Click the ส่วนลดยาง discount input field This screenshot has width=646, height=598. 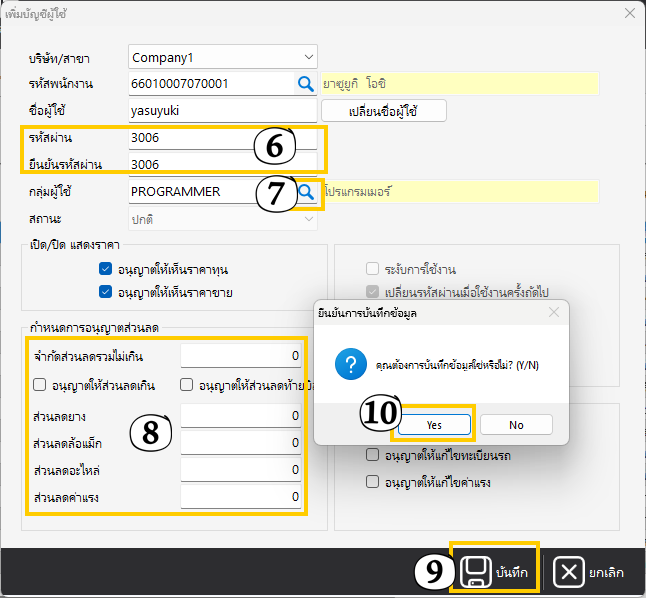point(241,415)
